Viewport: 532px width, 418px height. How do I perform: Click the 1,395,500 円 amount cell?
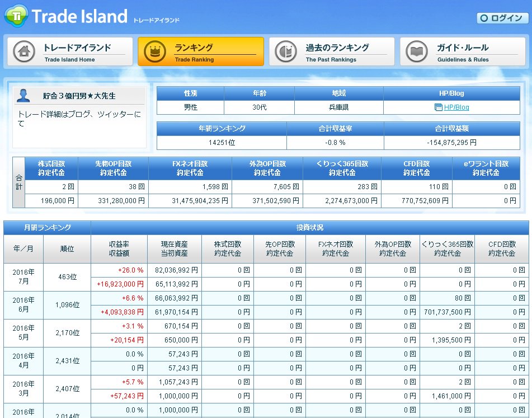coord(451,340)
